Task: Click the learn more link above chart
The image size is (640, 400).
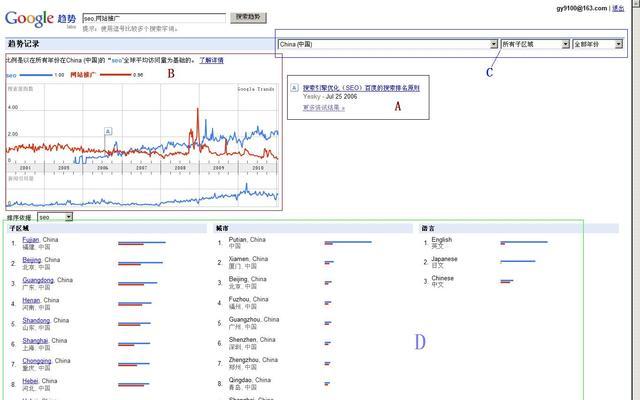Action: 211,60
